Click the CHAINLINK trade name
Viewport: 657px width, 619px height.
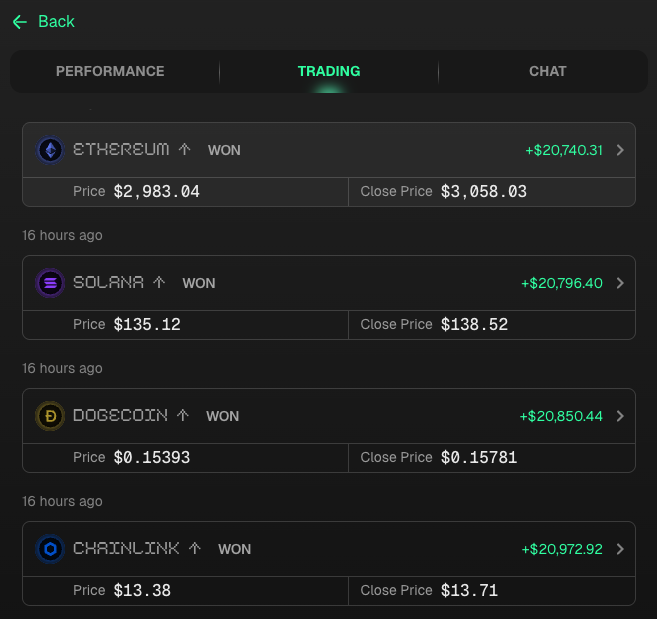point(126,548)
